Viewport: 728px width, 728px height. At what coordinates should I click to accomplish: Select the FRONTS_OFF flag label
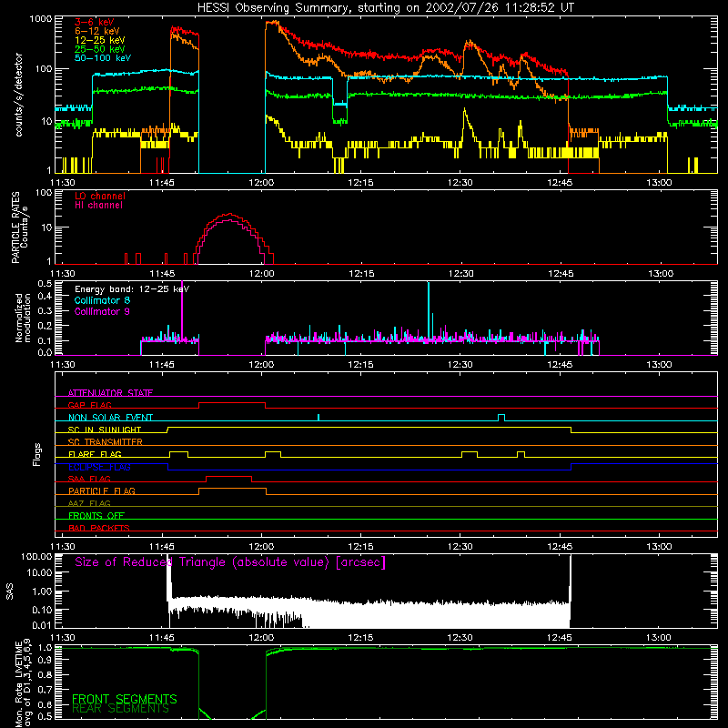tap(96, 515)
